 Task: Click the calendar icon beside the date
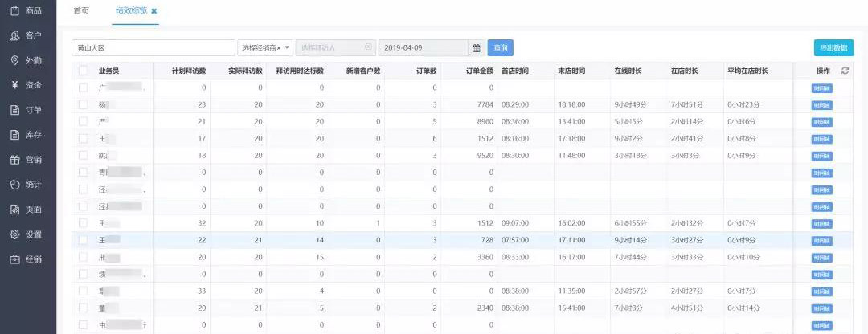tap(476, 48)
